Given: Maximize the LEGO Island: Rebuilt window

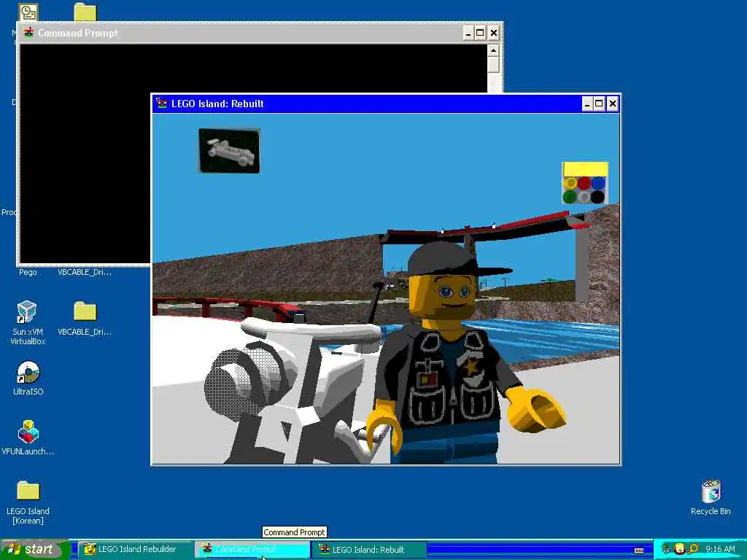Looking at the screenshot, I should (600, 104).
